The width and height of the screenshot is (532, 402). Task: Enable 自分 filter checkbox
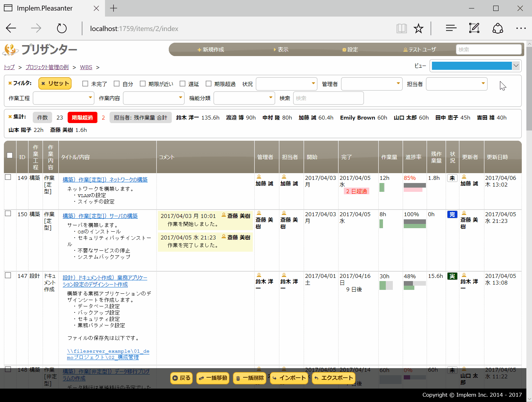(x=117, y=84)
